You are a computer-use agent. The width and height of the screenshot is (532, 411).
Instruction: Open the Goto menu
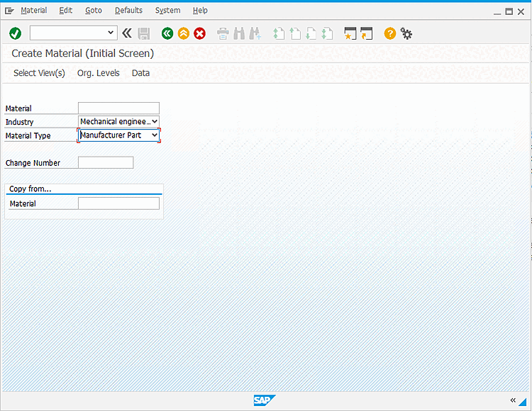[94, 11]
